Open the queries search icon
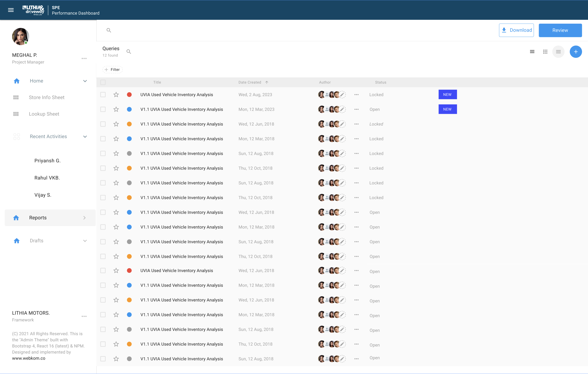Viewport: 588px width, 374px height. (x=129, y=52)
